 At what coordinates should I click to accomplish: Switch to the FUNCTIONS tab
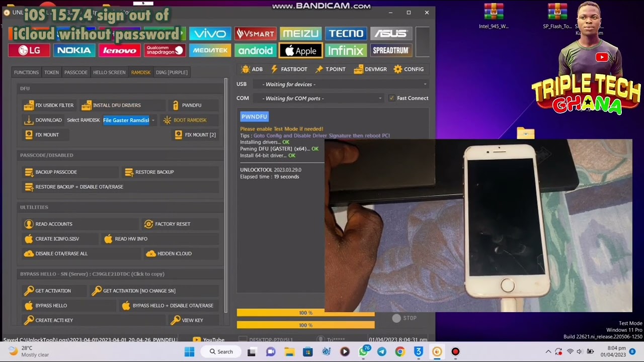[x=26, y=72]
